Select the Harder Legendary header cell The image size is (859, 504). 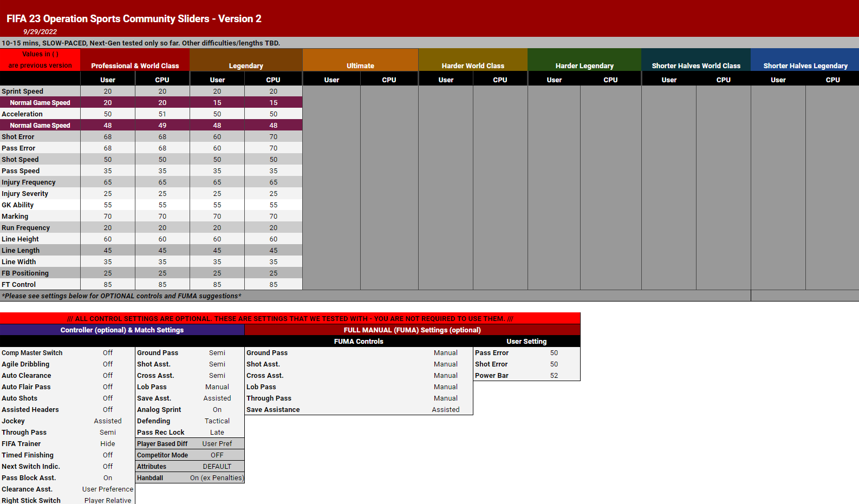pyautogui.click(x=584, y=66)
